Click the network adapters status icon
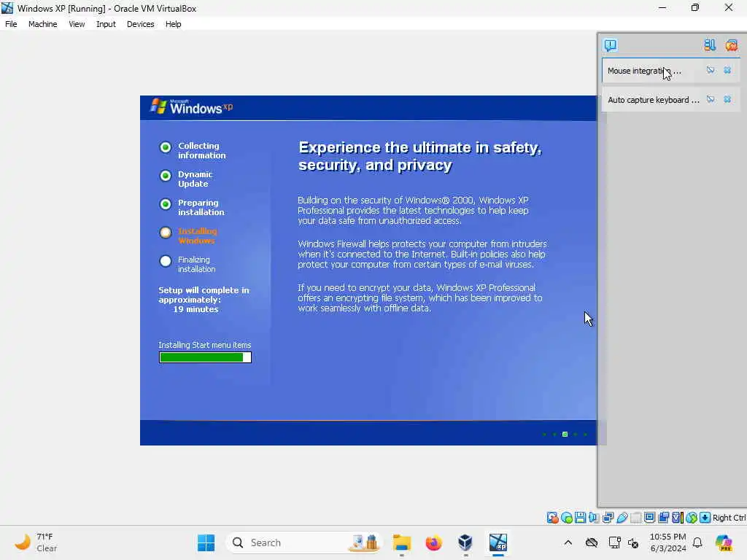747x560 pixels. (608, 518)
